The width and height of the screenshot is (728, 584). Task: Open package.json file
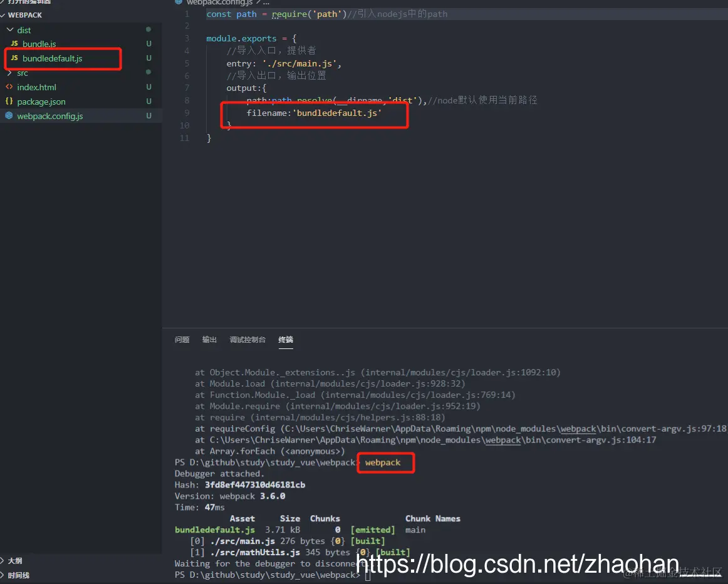click(41, 102)
